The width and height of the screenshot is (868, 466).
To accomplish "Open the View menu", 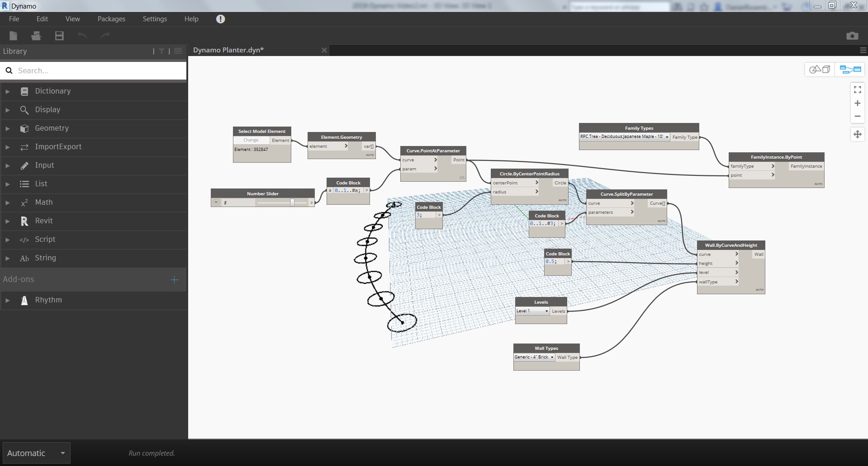I will (72, 19).
